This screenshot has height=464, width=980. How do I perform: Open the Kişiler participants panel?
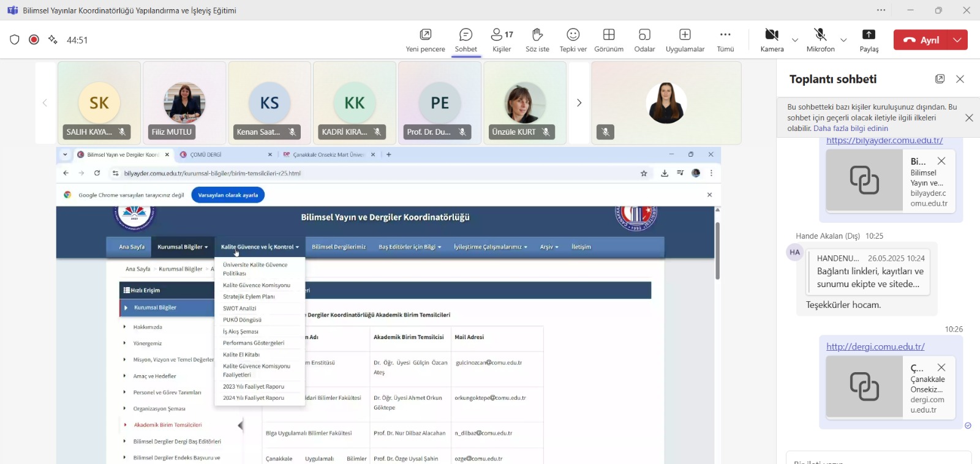click(502, 40)
